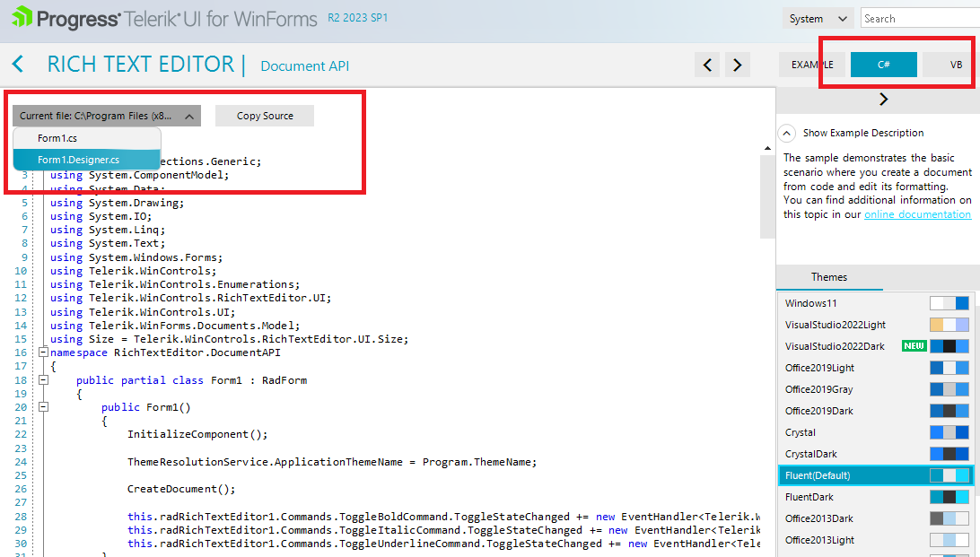The height and width of the screenshot is (557, 980).
Task: Click the Progress Telerik logo
Action: click(164, 18)
